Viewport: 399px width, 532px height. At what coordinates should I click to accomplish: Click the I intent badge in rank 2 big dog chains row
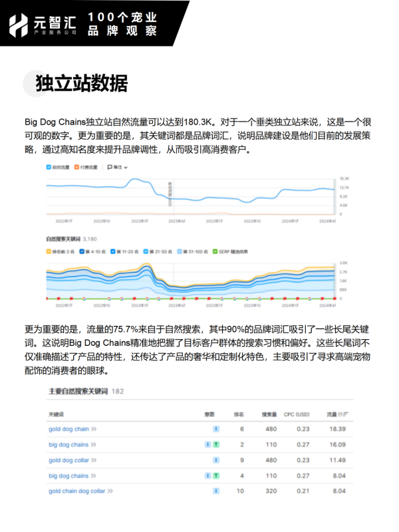pyautogui.click(x=207, y=445)
